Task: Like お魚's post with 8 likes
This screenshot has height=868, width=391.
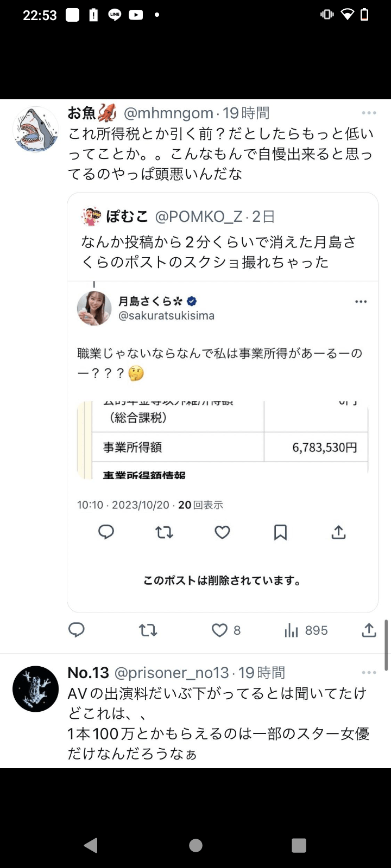Action: 220,630
